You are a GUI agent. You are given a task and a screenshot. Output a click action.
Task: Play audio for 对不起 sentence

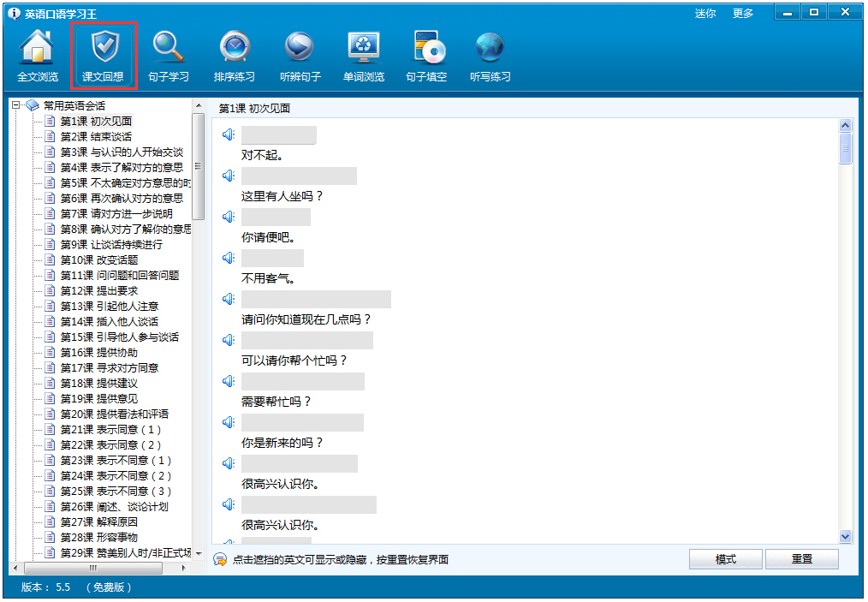[228, 134]
